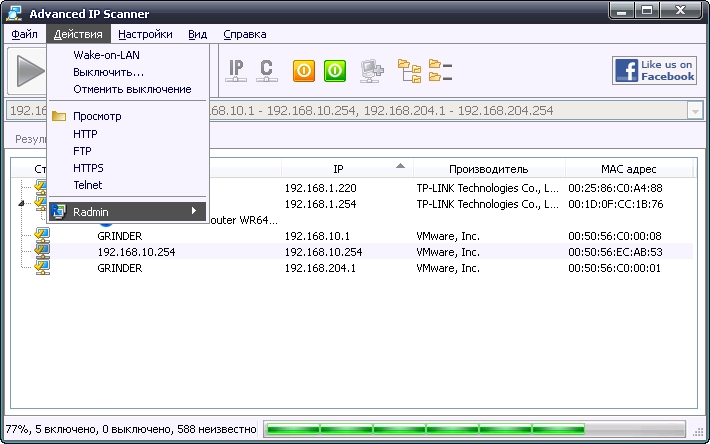Open the IP range dropdown arrow
Screen dimensions: 710x444
[695, 111]
